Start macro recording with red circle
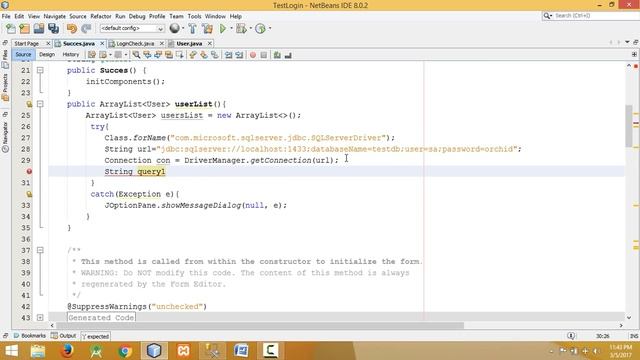Image resolution: width=640 pixels, height=360 pixels. pos(253,55)
